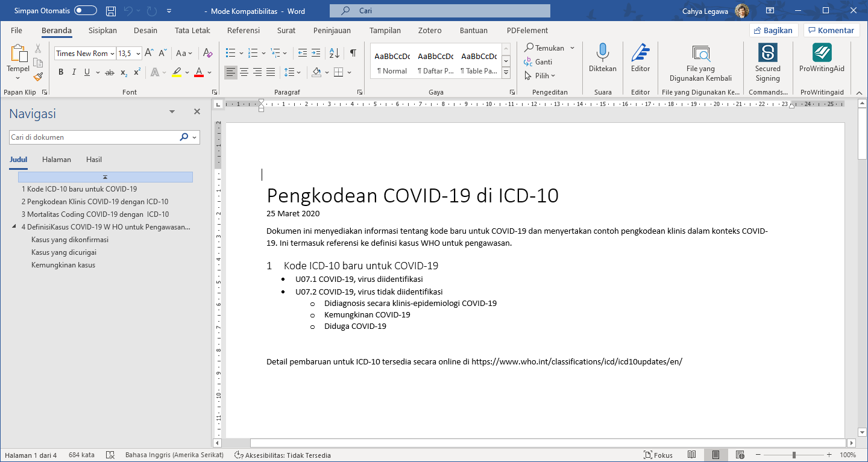The height and width of the screenshot is (462, 868).
Task: Open the Referensi ribbon tab
Action: coord(244,30)
